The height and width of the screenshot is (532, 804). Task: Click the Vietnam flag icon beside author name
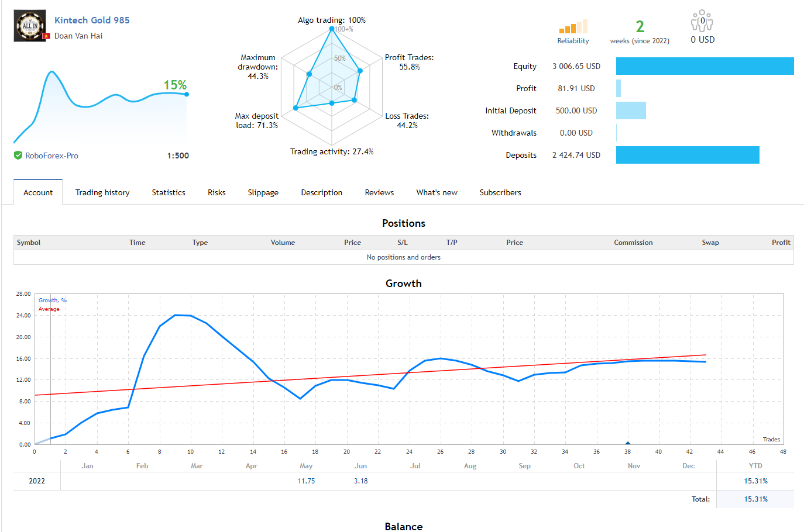pos(47,36)
